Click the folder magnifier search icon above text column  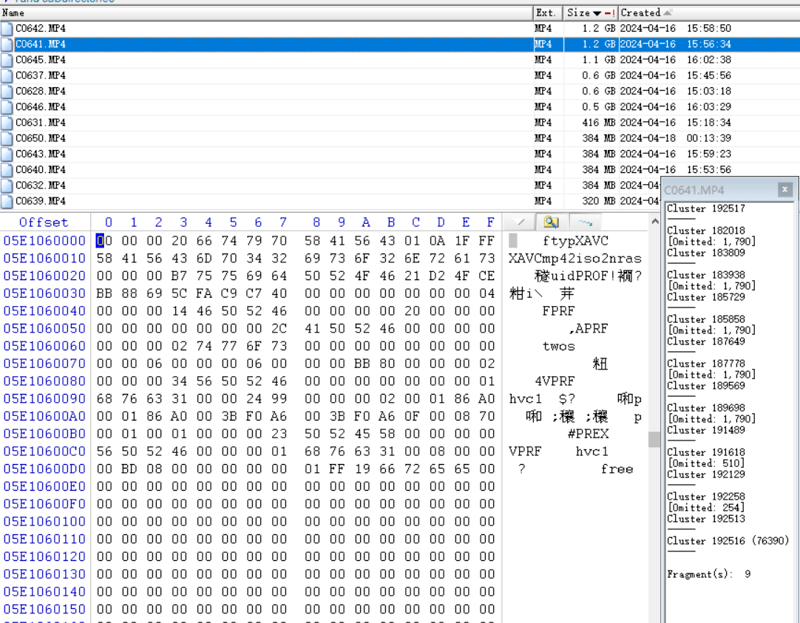pyautogui.click(x=551, y=222)
